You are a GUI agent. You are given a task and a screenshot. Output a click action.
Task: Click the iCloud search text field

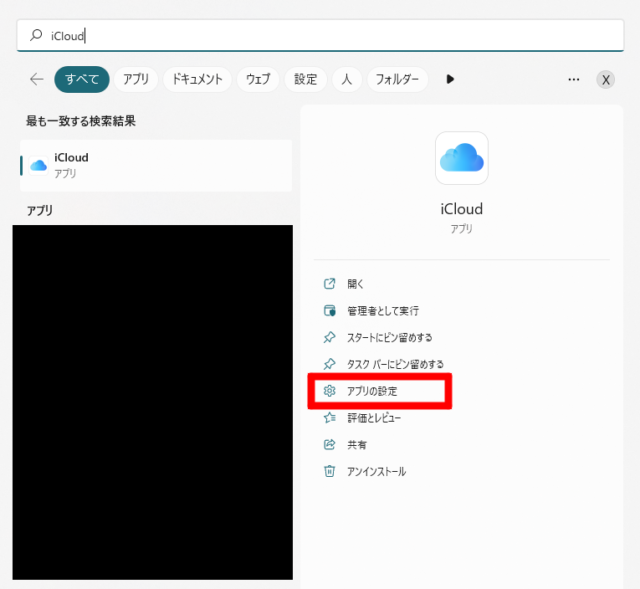pos(320,36)
